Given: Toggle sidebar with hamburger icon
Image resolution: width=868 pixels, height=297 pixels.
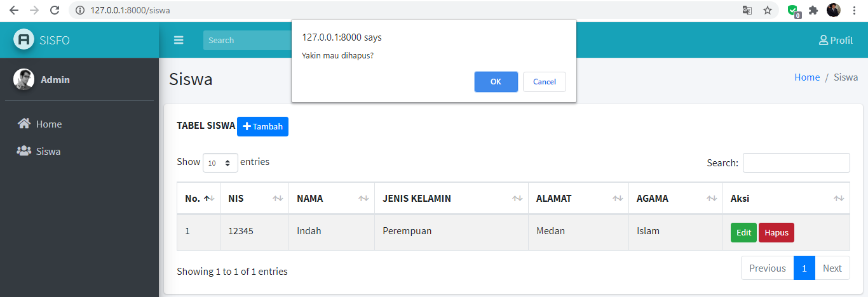Looking at the screenshot, I should coord(179,40).
